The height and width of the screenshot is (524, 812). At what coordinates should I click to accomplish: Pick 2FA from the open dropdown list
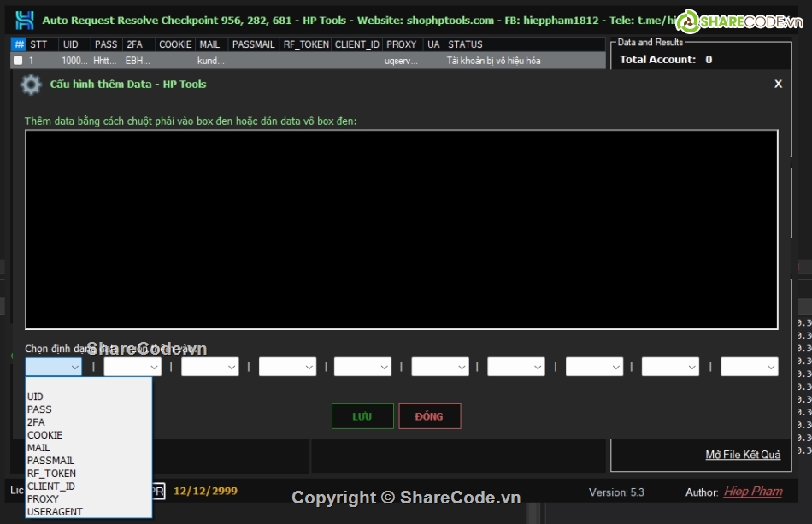pos(89,422)
